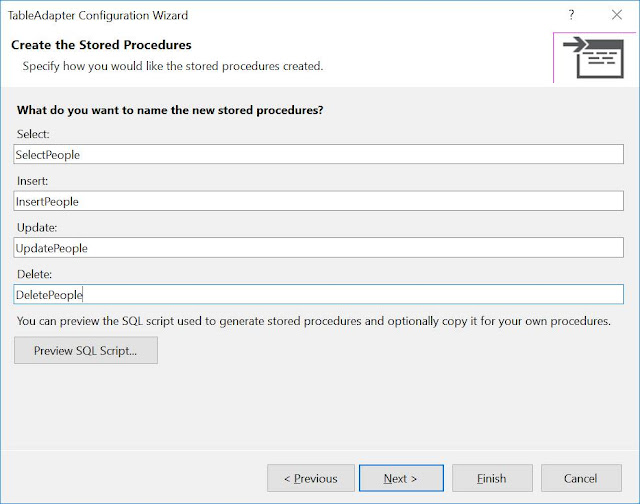Screen dimensions: 640x504
Task: Click into the InsertPeople text box
Action: point(320,201)
